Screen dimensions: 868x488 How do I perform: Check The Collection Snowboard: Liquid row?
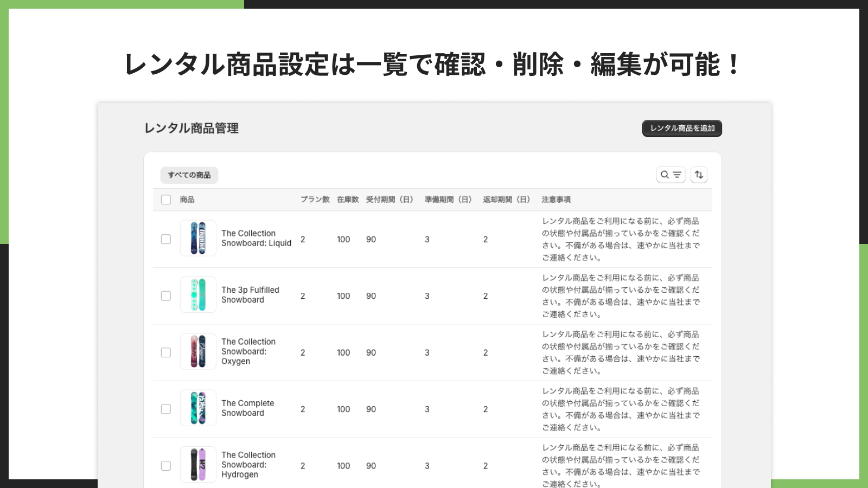pyautogui.click(x=166, y=239)
